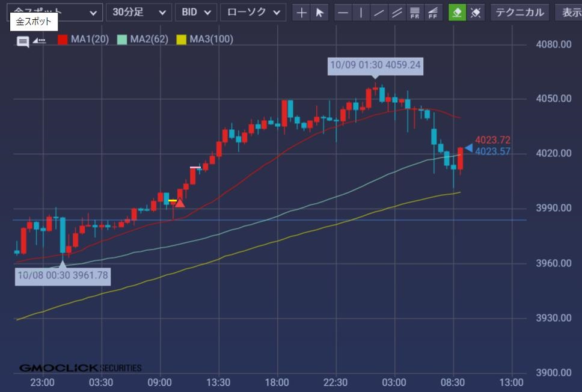Open the BID price type dropdown
Screen dimensions: 582x392
pyautogui.click(x=196, y=13)
